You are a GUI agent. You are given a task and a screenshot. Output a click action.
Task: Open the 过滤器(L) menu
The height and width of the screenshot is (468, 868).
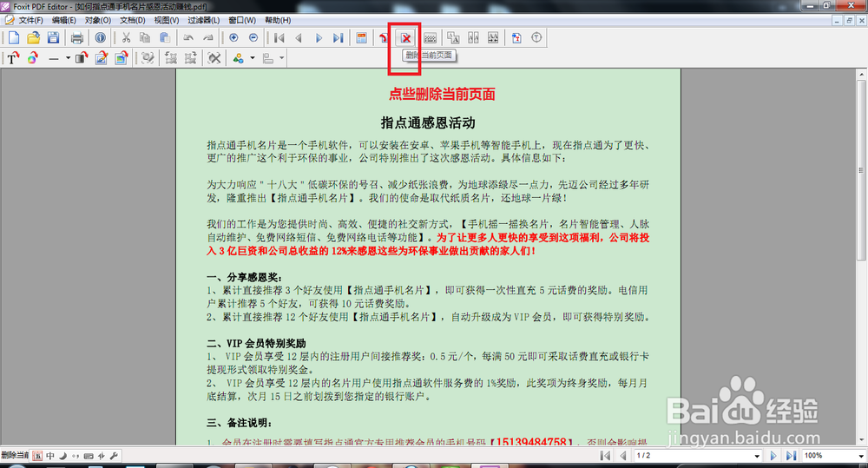204,20
